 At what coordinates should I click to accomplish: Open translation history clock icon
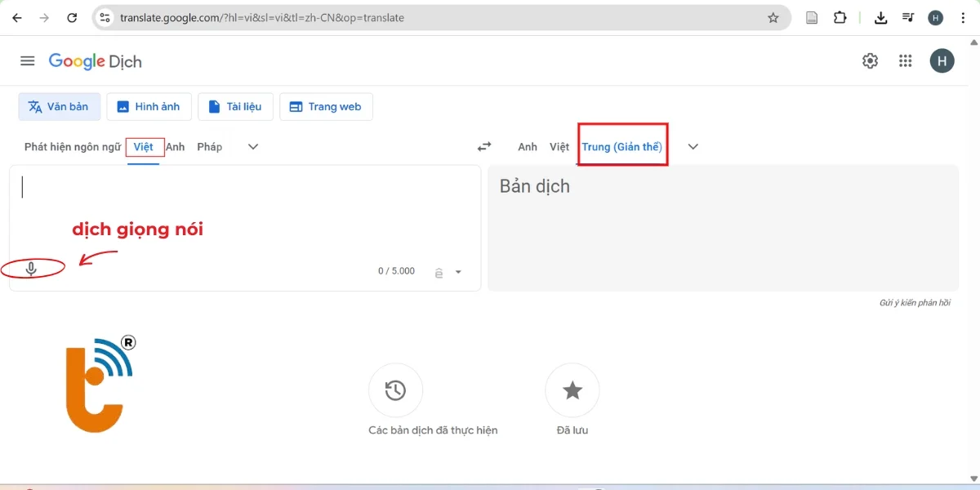395,390
